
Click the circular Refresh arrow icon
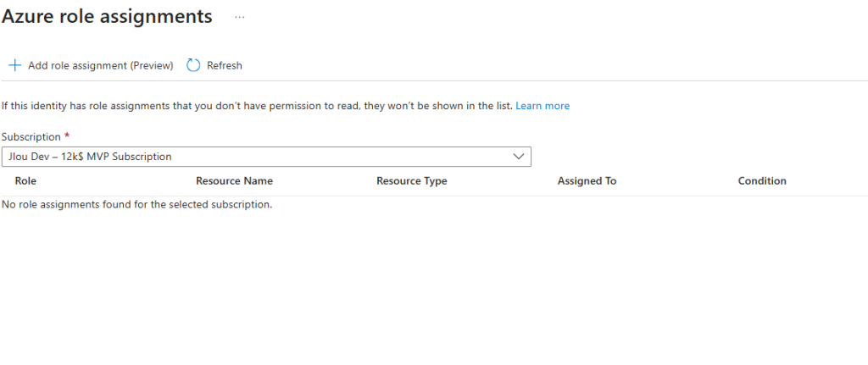click(x=193, y=65)
